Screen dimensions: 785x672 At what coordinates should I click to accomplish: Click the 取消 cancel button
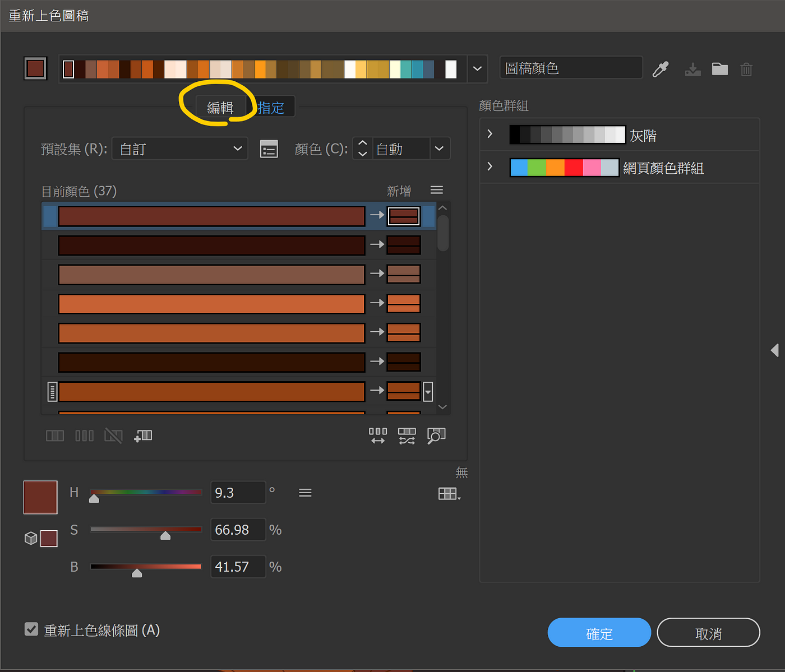(x=708, y=633)
